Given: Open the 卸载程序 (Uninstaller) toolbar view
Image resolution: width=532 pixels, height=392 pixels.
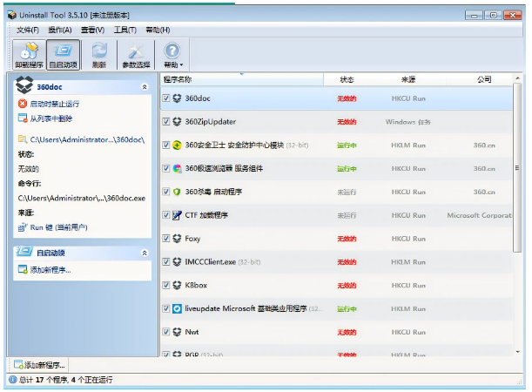Looking at the screenshot, I should (x=29, y=55).
